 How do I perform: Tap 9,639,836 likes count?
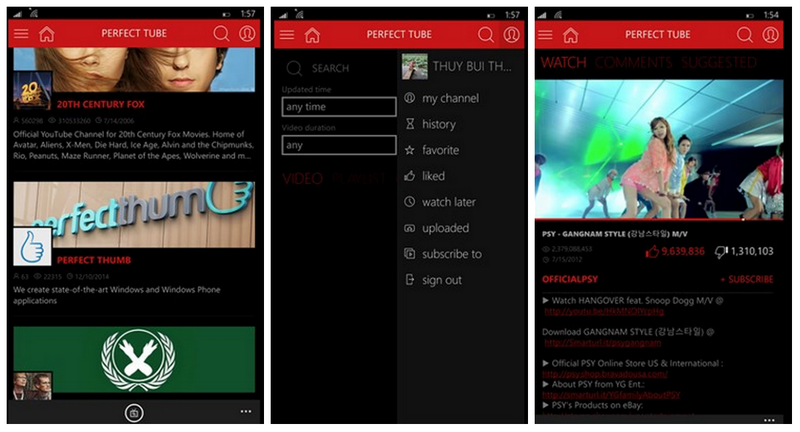coord(683,251)
